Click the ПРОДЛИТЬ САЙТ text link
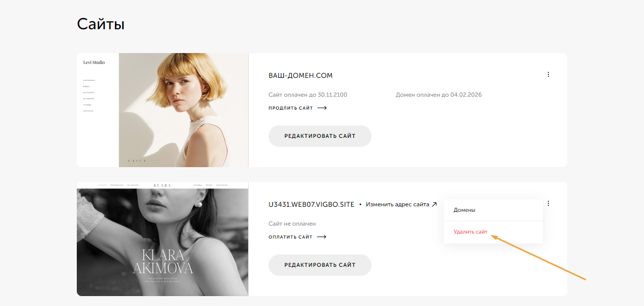This screenshot has height=306, width=644. coord(290,108)
